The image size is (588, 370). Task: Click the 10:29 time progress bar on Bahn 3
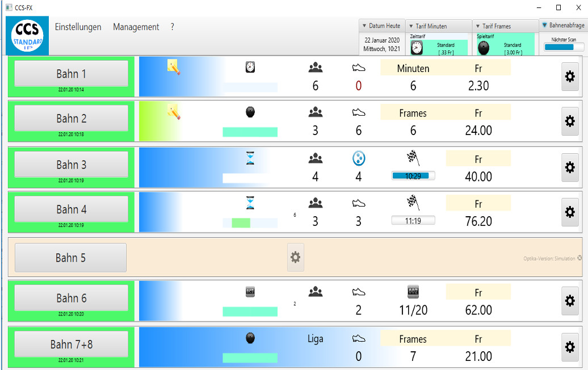click(x=413, y=176)
